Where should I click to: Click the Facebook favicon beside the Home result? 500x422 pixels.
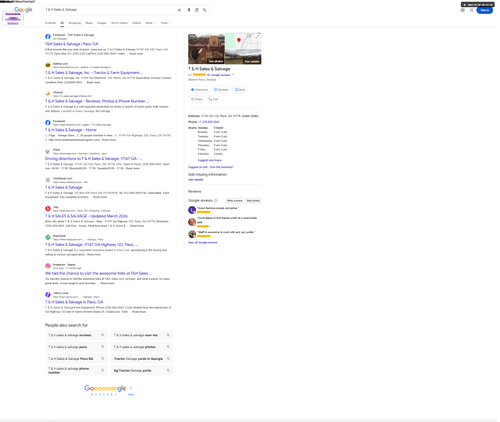coord(48,123)
